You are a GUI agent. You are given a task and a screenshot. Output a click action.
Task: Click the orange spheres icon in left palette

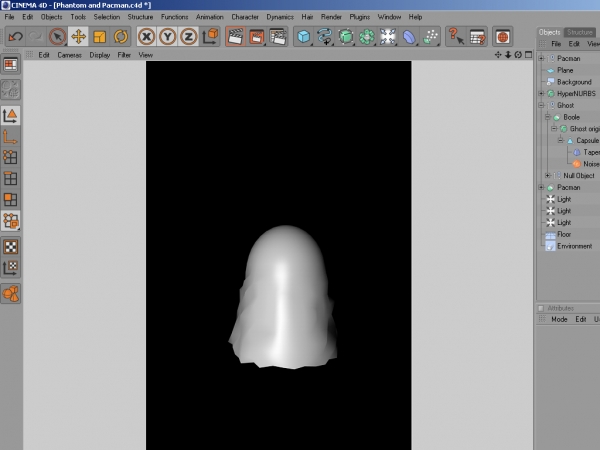coord(10,294)
